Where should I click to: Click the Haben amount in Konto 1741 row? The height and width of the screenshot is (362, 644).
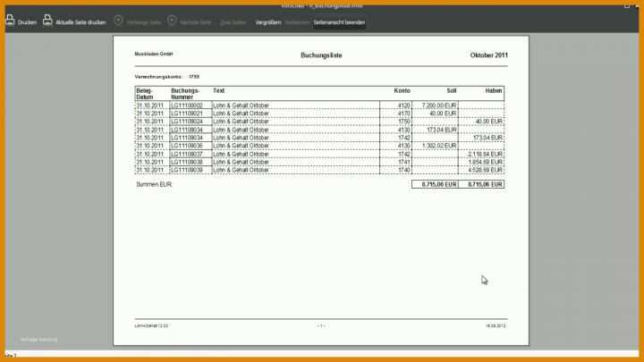tap(485, 162)
